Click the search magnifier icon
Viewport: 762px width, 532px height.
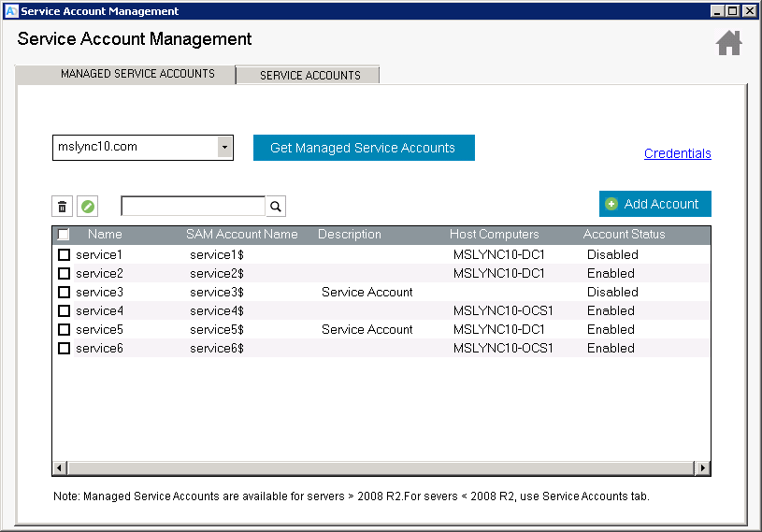[276, 207]
